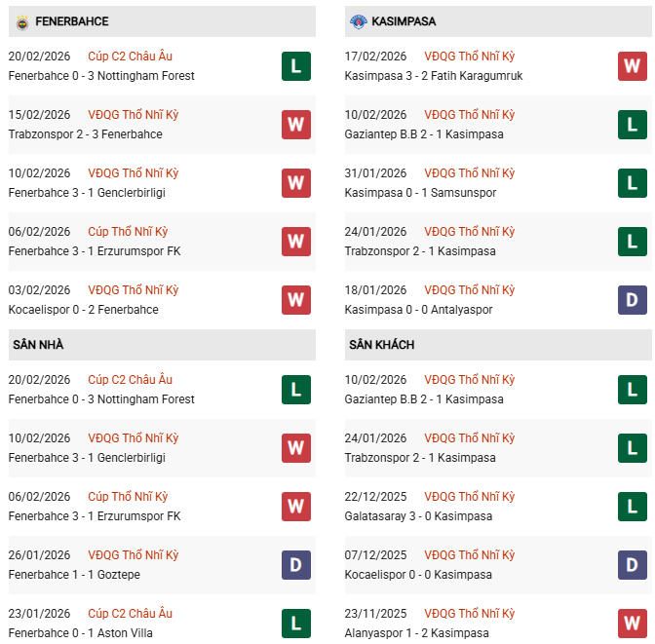Click the Kasimpasa club logo
The image size is (655, 644).
(x=358, y=21)
